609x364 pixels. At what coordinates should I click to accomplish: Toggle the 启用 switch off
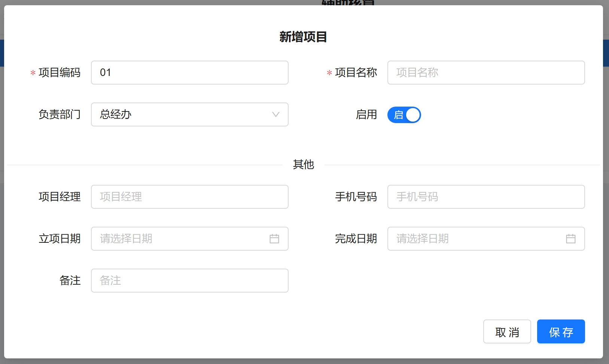pos(404,115)
